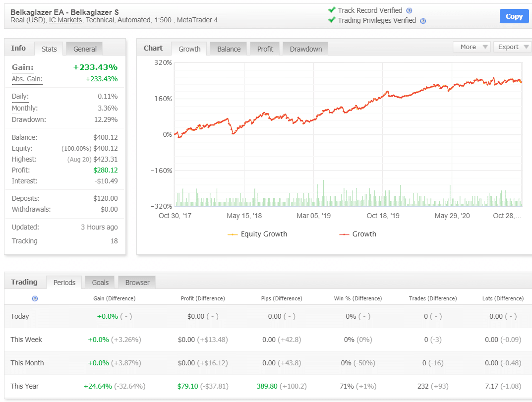532x402 pixels.
Task: Click the Track Record Verified green checkmark
Action: point(332,10)
